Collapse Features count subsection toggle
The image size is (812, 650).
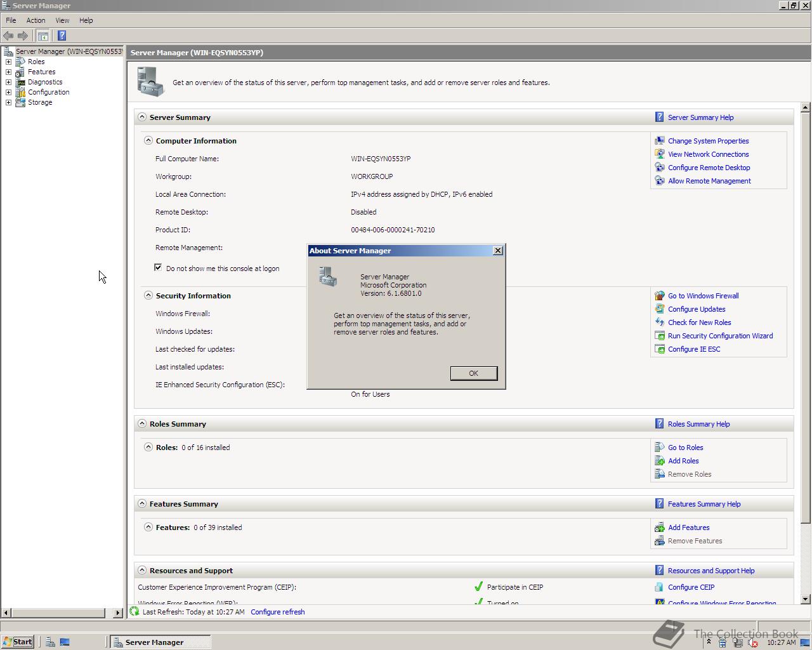[148, 527]
